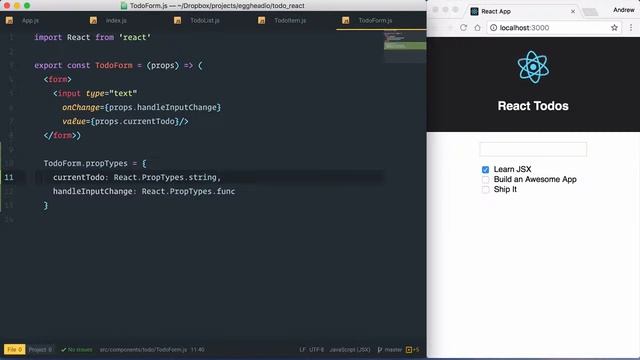Click the Build an Awesome App label
The width and height of the screenshot is (640, 360).
pos(535,179)
